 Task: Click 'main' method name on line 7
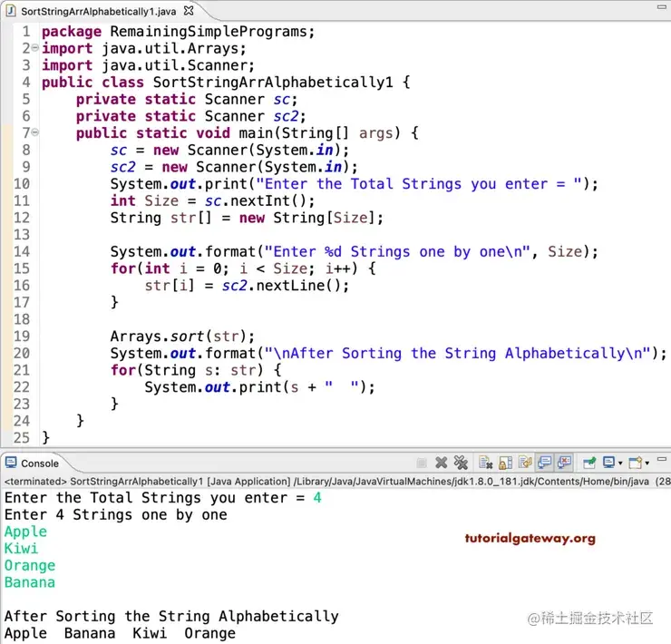coord(256,133)
